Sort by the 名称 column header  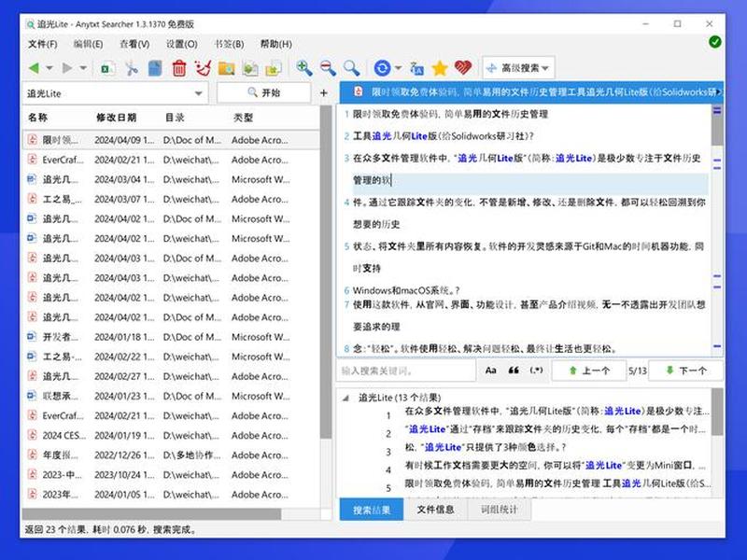(x=37, y=118)
